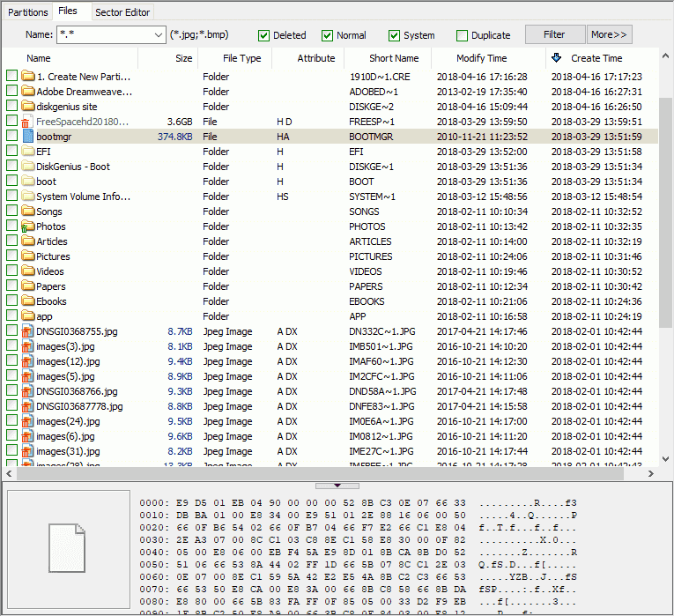Click the More>> button

coord(610,34)
